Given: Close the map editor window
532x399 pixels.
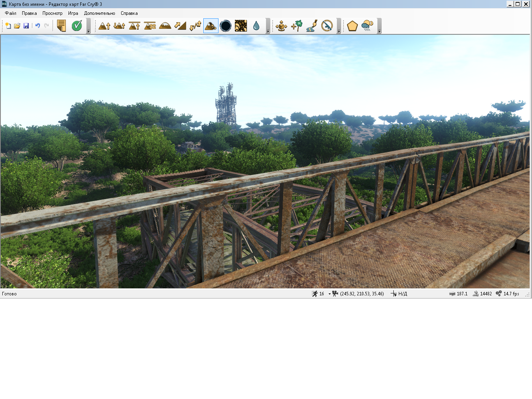Looking at the screenshot, I should pos(525,4).
